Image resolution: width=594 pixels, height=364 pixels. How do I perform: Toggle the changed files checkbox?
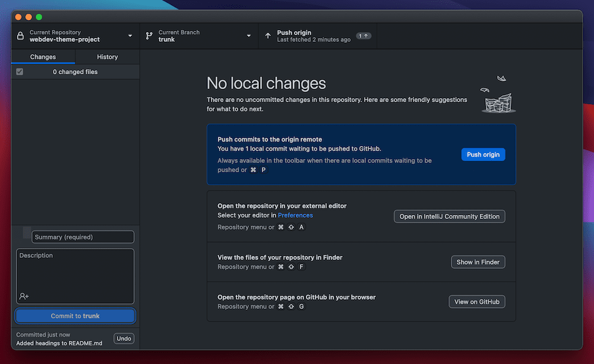[20, 71]
